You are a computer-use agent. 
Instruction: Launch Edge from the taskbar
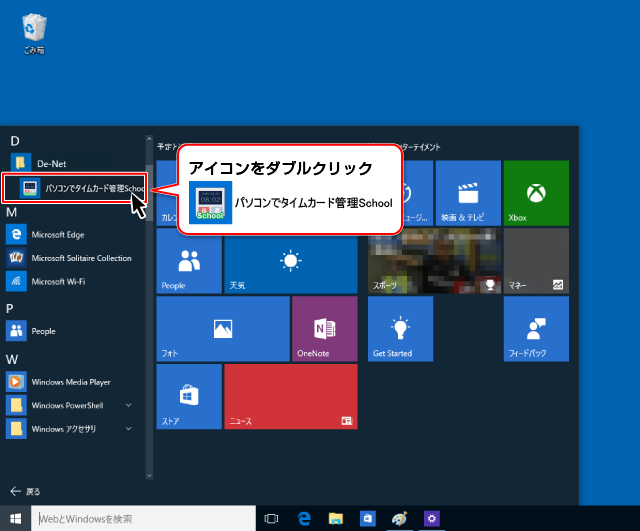point(304,518)
